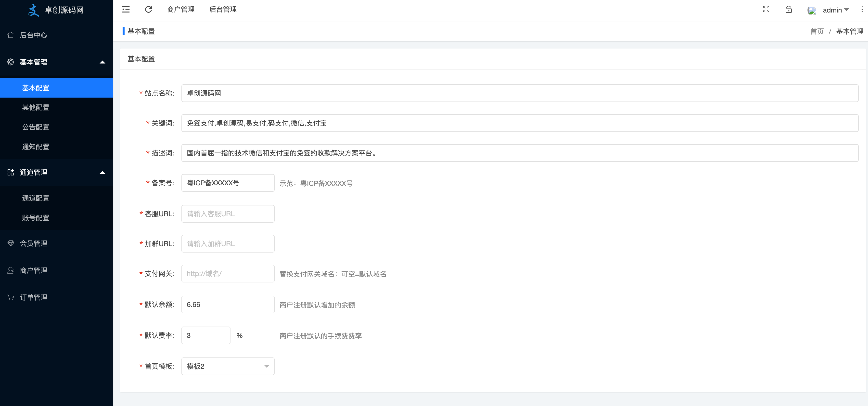Focus the 加群URL input field
Screen dimensions: 868x406
[228, 244]
